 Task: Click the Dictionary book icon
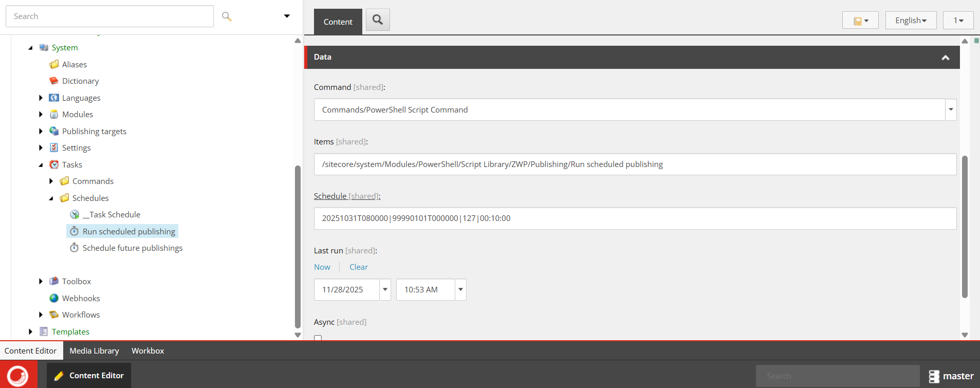click(54, 81)
